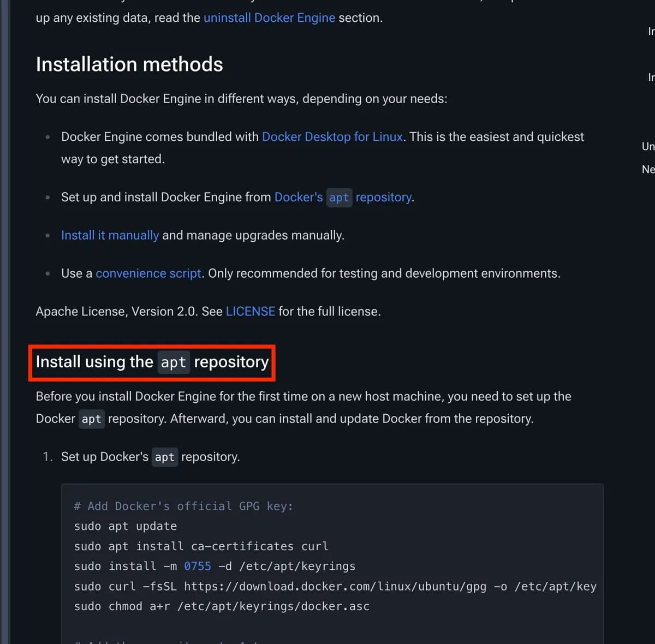Select truncated 'Un' item in right sidebar

click(648, 146)
